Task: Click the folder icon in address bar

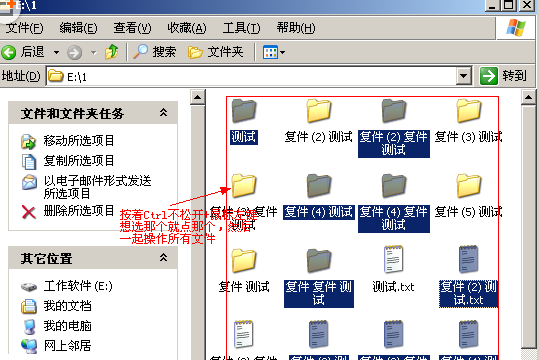Action: point(55,75)
